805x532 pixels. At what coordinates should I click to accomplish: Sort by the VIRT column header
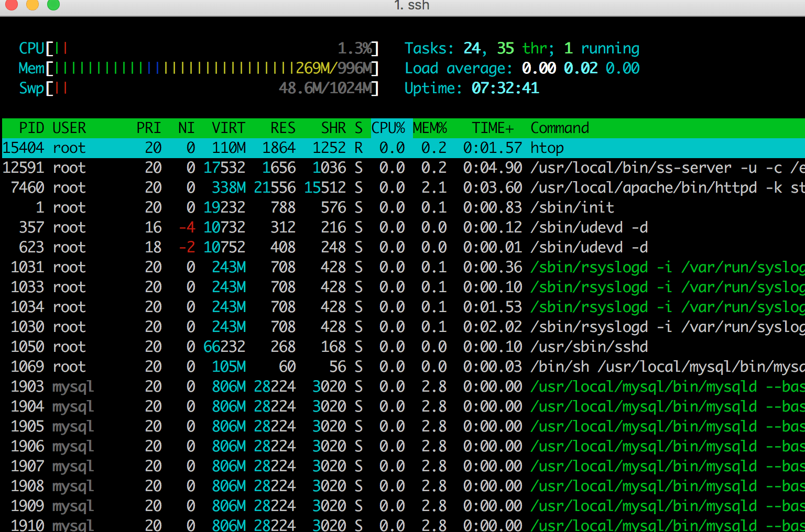[229, 128]
